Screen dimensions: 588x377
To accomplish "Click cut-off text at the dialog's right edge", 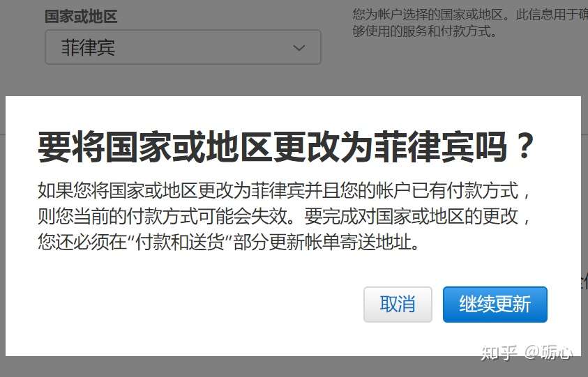I will tap(585, 281).
